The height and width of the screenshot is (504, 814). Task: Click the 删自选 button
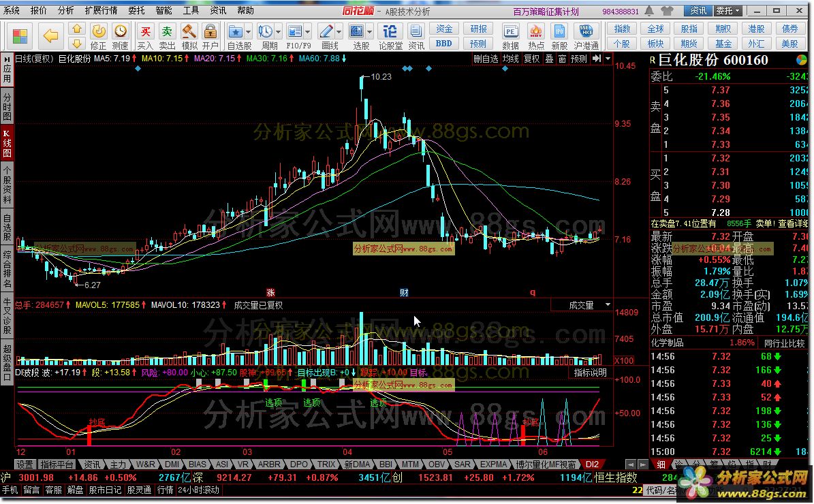[486, 59]
